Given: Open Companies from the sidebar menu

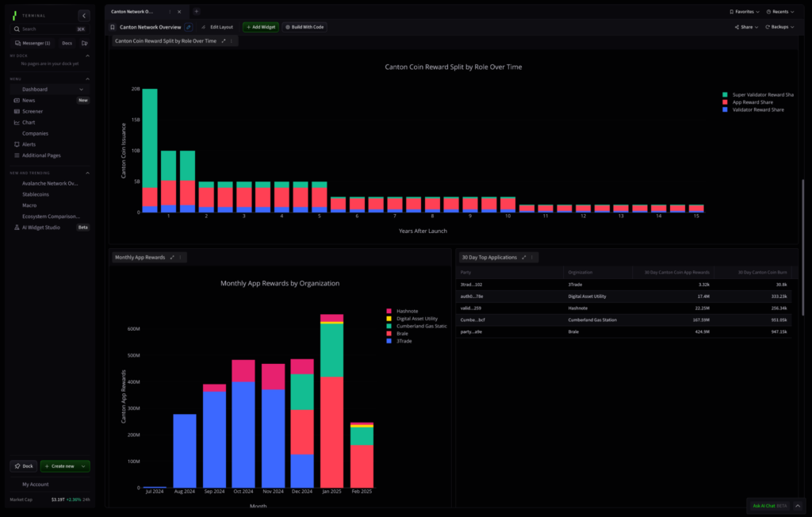Looking at the screenshot, I should tap(35, 134).
